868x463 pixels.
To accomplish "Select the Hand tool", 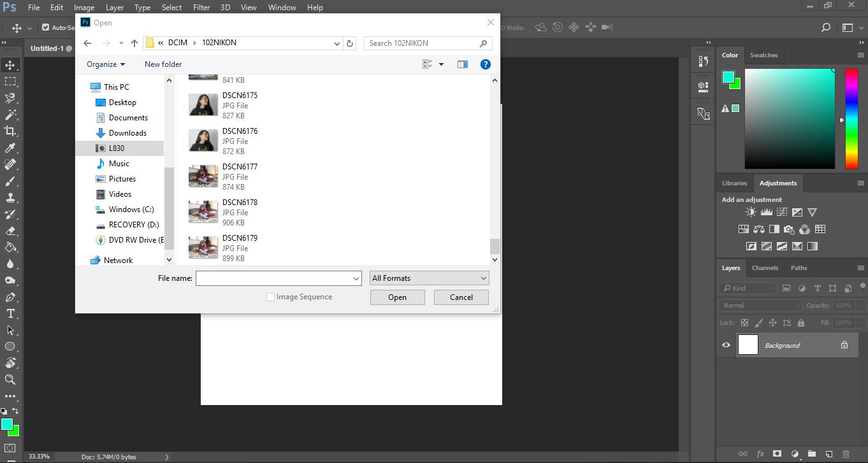I will 10,363.
